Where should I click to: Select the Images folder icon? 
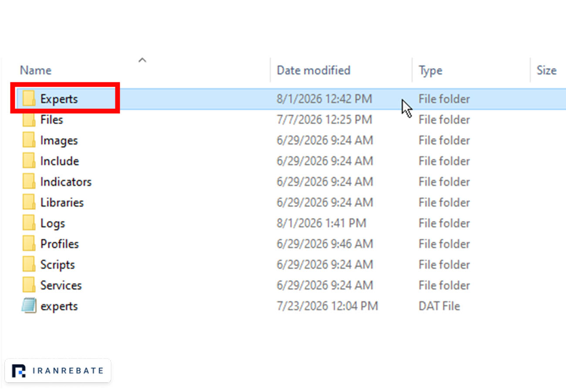[x=29, y=140]
